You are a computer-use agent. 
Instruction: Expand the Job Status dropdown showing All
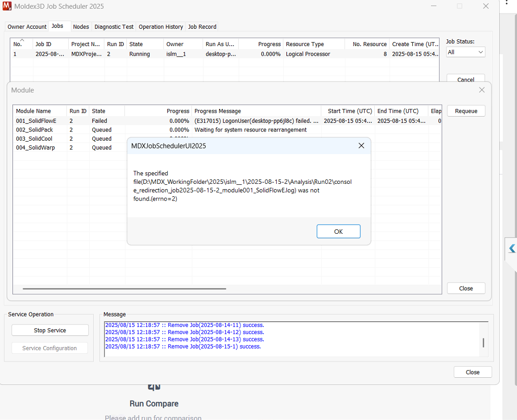[x=466, y=52]
